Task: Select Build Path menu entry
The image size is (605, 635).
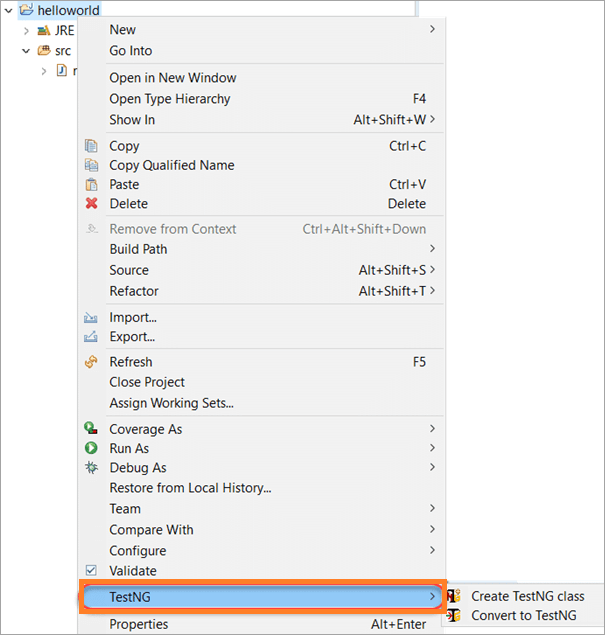Action: click(x=138, y=249)
